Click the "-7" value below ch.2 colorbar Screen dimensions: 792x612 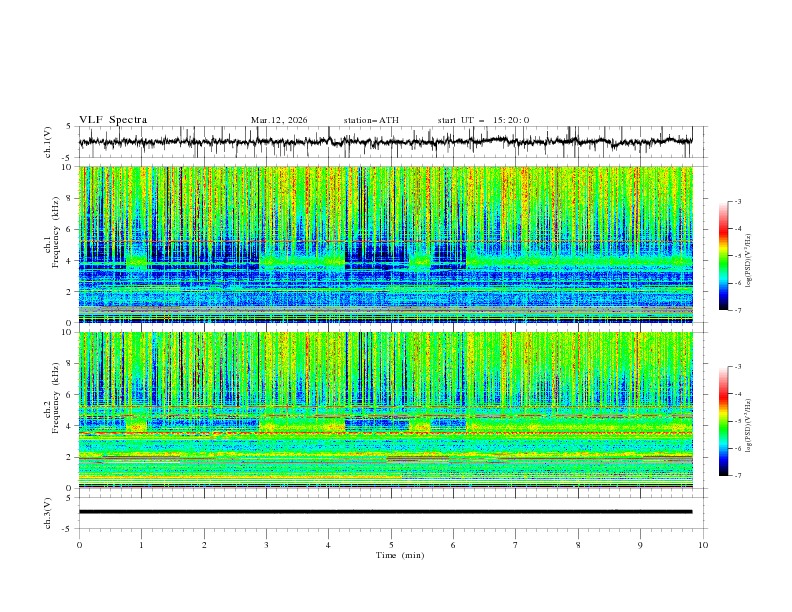coord(738,476)
